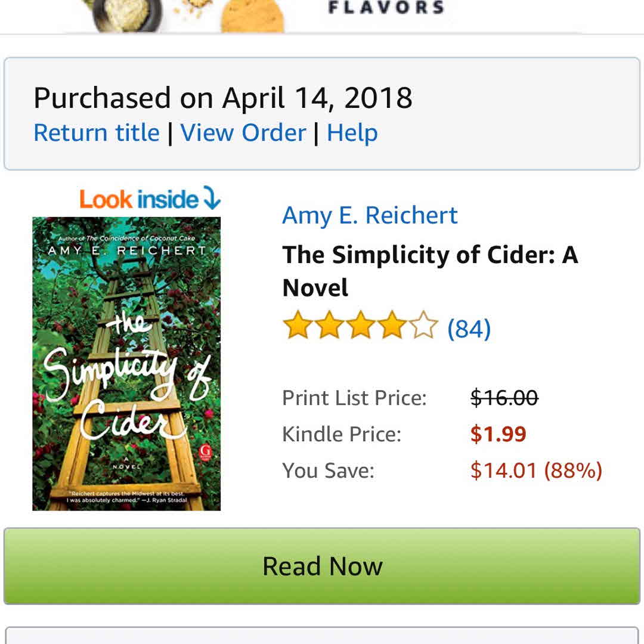The height and width of the screenshot is (644, 644).
Task: Tap the first gold rating star
Action: [298, 327]
